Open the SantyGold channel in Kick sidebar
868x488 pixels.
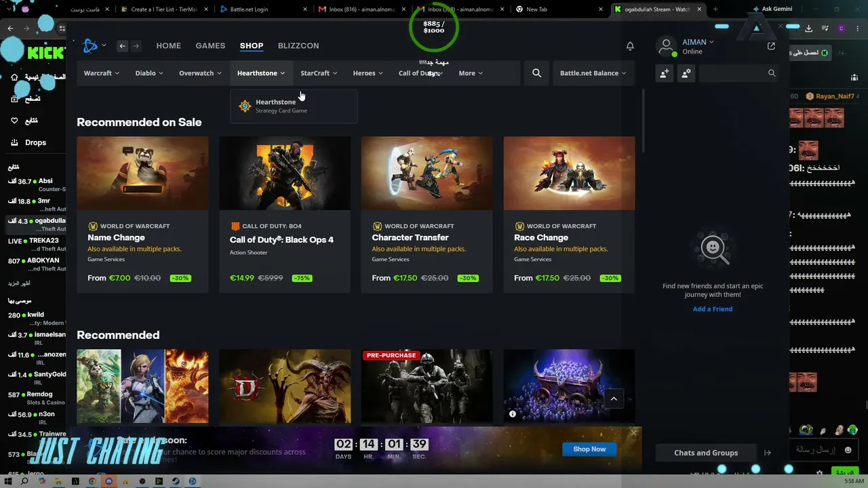tap(37, 378)
